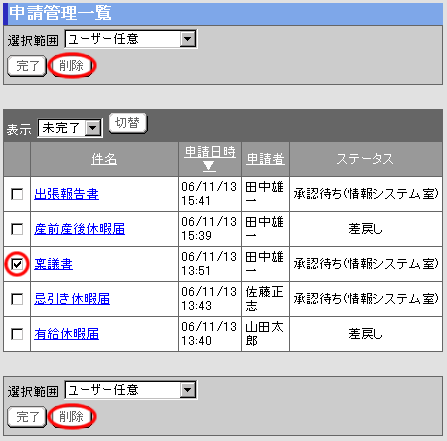This screenshot has width=447, height=441.
Task: Open the 有給休暇届 link
Action: tap(66, 334)
